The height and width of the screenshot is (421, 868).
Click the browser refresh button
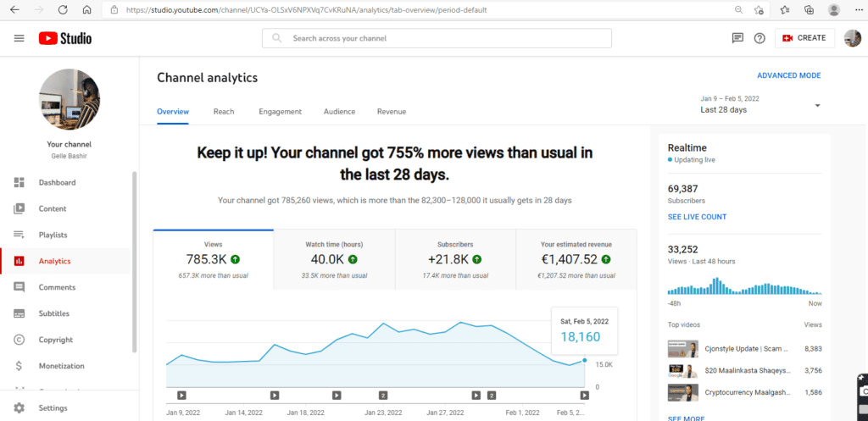click(63, 10)
